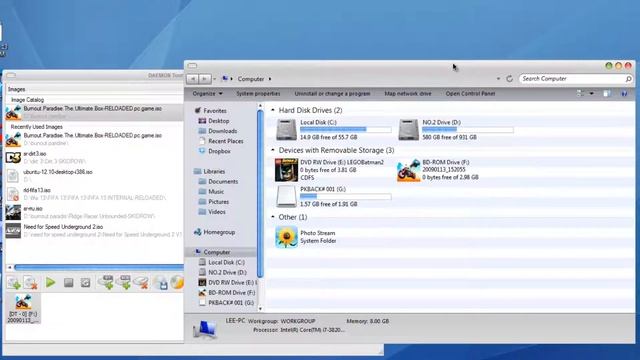The height and width of the screenshot is (360, 640).
Task: Click Search Computer input field
Action: pyautogui.click(x=572, y=78)
